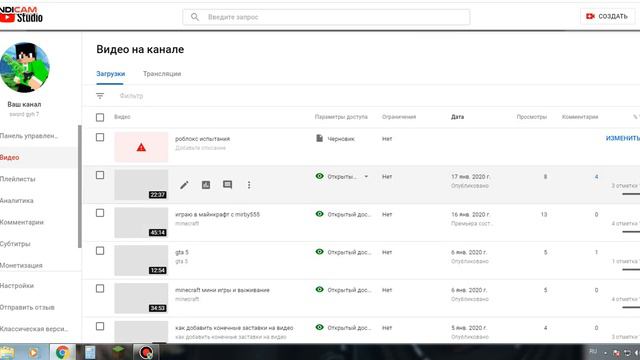Open analytics icon for the 22:37 video

pos(206,185)
